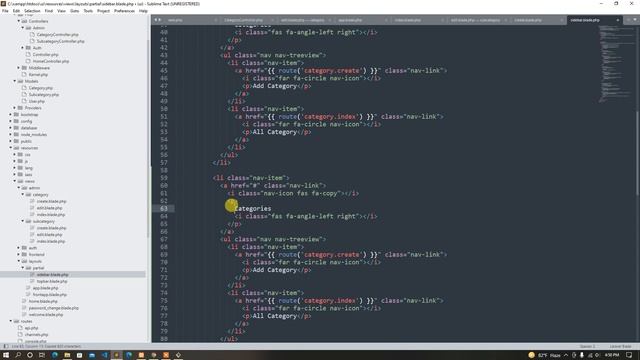This screenshot has height=360, width=640.
Task: Expand the bootstrap folder arrow
Action: [11, 115]
